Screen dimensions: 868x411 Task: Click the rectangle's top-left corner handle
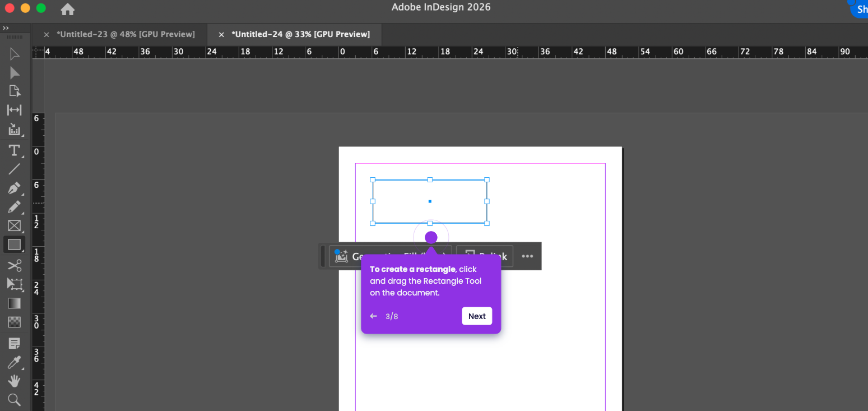[373, 180]
